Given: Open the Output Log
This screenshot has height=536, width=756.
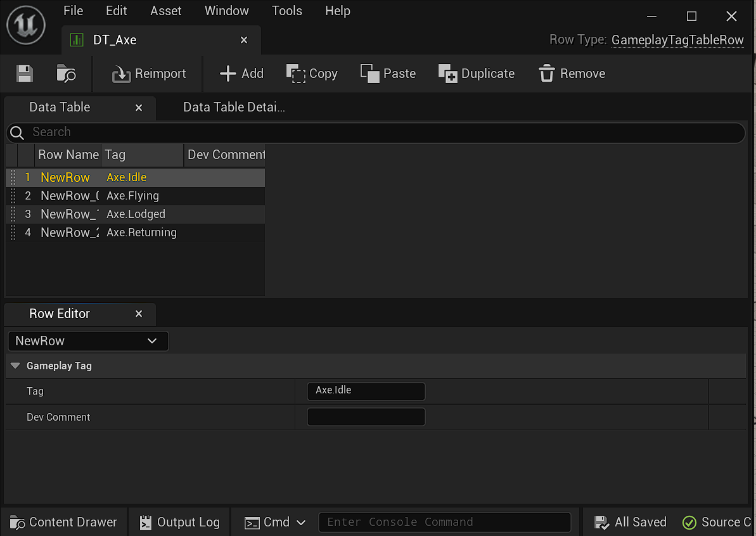Looking at the screenshot, I should point(179,522).
